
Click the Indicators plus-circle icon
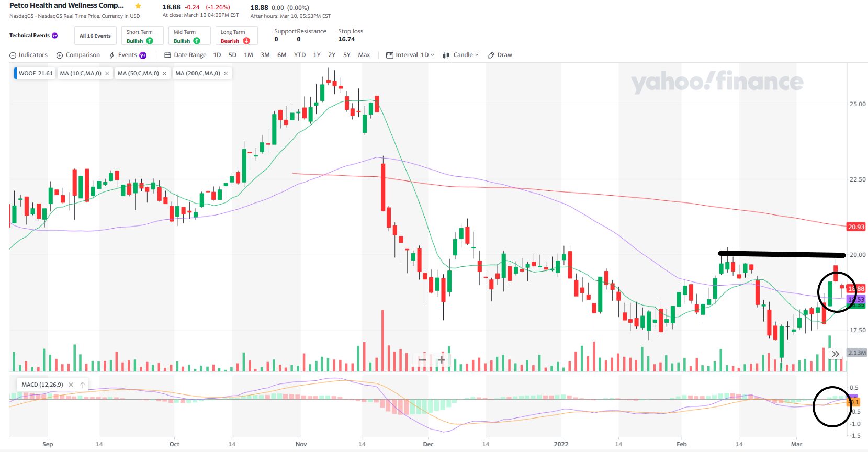(x=13, y=55)
